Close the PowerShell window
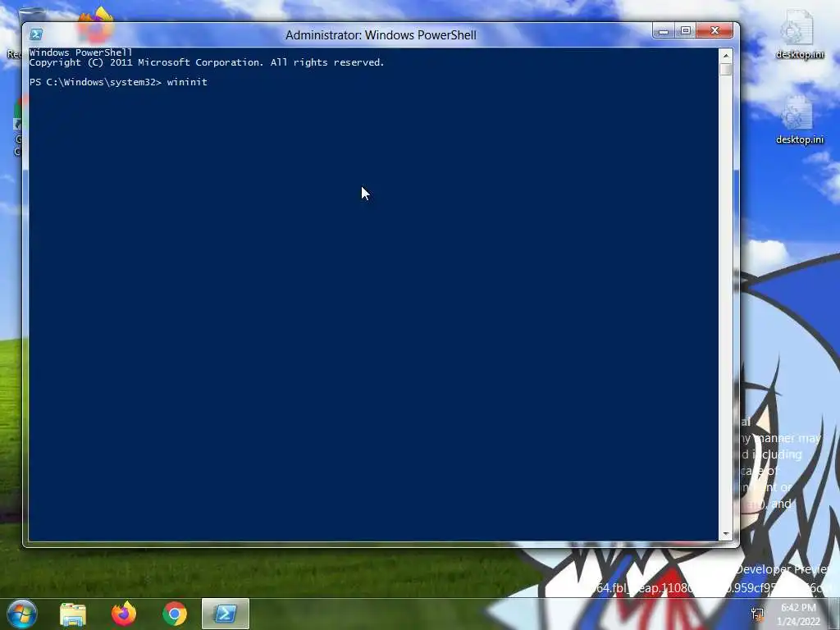The width and height of the screenshot is (840, 630). pos(714,31)
